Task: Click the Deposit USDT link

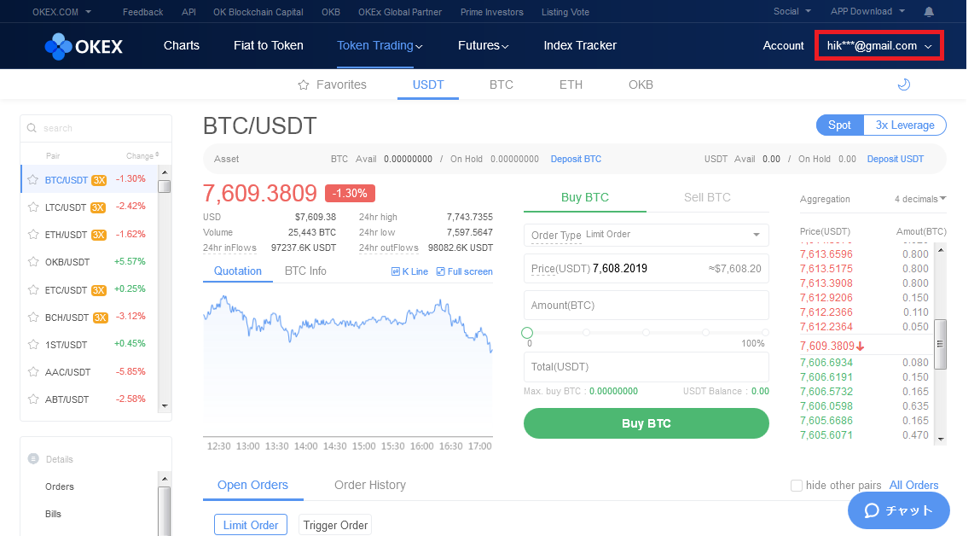Action: [x=895, y=159]
